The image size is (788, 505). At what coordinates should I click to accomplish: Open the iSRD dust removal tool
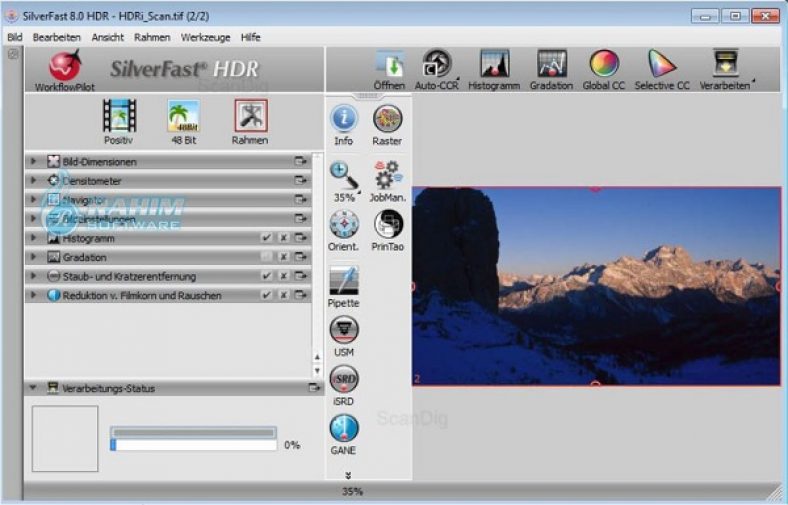(x=344, y=381)
